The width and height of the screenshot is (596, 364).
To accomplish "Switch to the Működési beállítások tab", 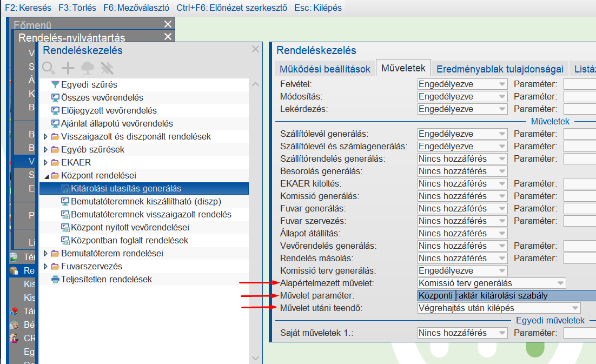I will coord(325,69).
